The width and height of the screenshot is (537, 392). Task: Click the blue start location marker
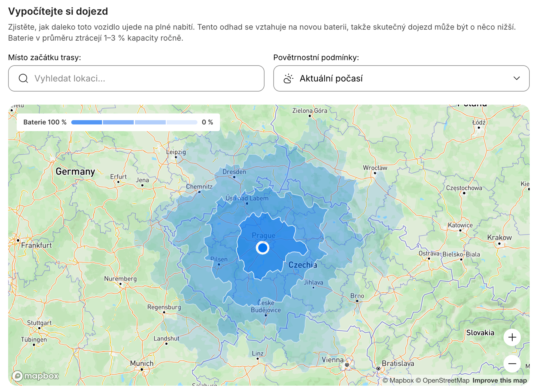click(x=262, y=248)
